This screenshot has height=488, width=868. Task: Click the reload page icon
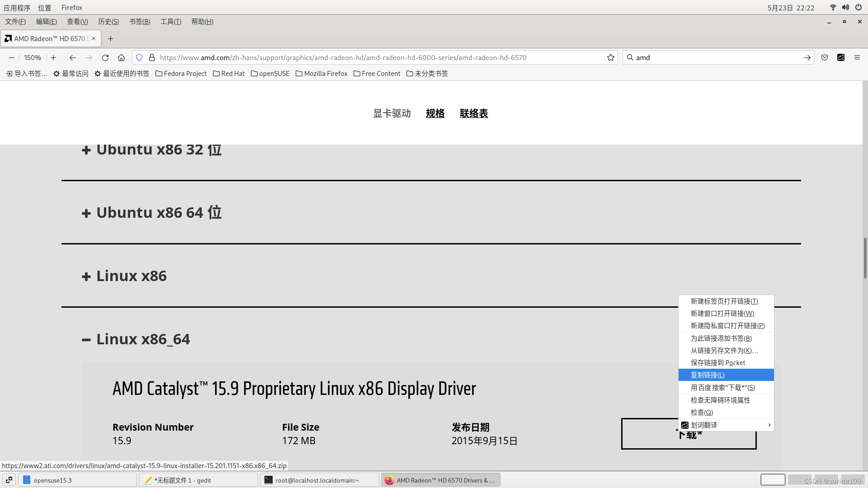tap(105, 58)
